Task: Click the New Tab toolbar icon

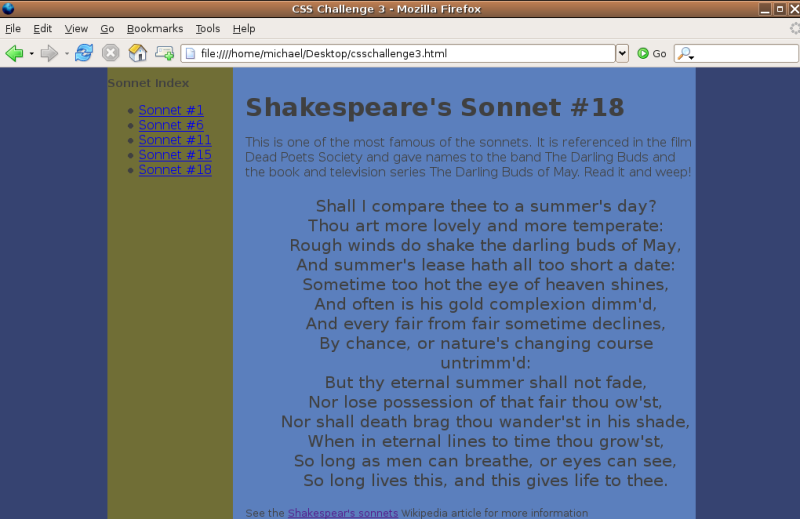Action: (x=164, y=53)
